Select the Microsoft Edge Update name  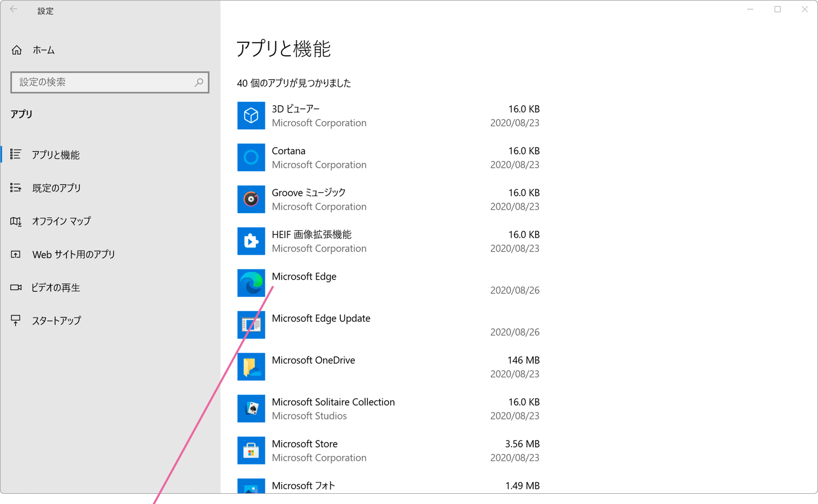pos(321,318)
